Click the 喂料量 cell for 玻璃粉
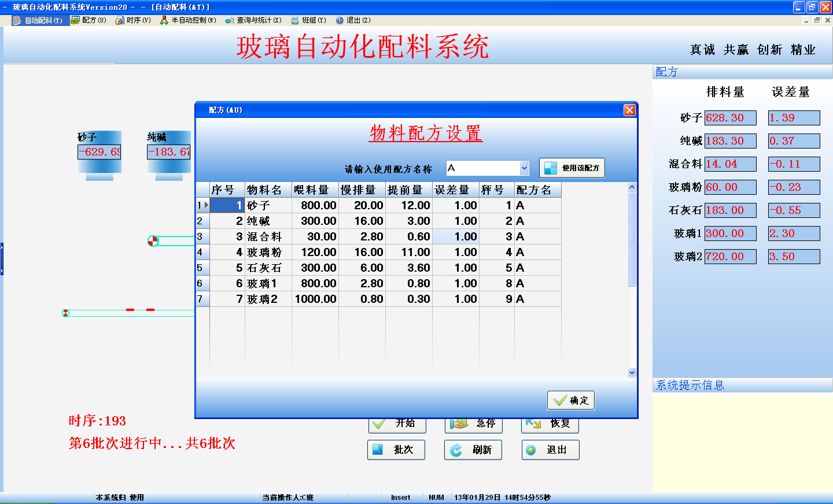 [x=315, y=253]
